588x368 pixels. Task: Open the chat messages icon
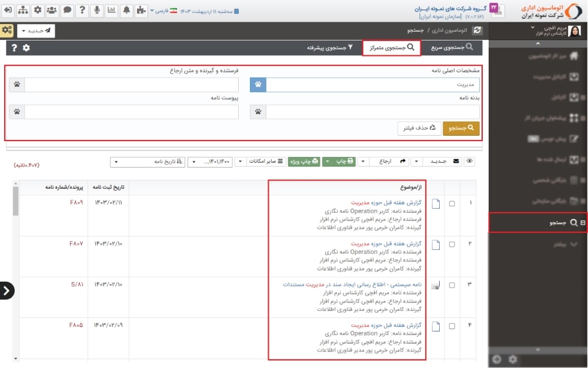tap(67, 9)
